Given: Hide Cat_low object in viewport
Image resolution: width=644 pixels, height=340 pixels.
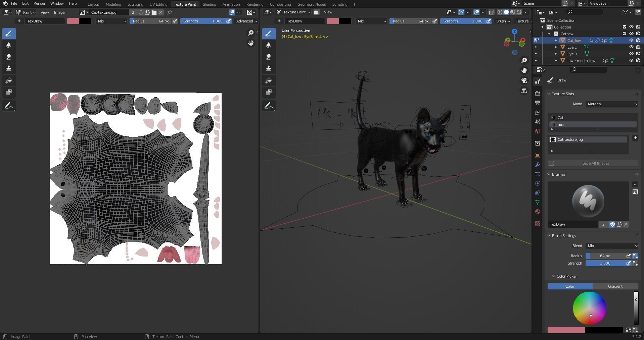Looking at the screenshot, I should 631,40.
